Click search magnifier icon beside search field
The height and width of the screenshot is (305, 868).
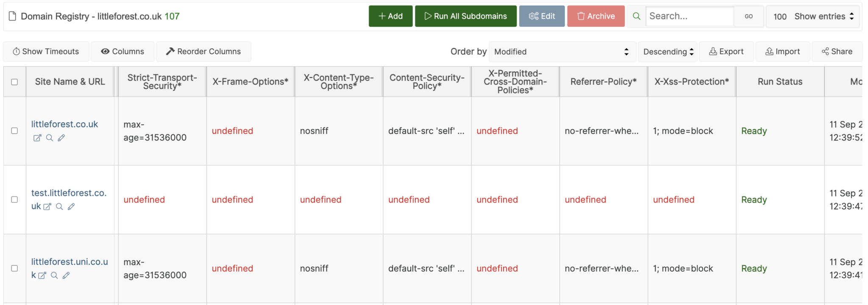[x=636, y=16]
